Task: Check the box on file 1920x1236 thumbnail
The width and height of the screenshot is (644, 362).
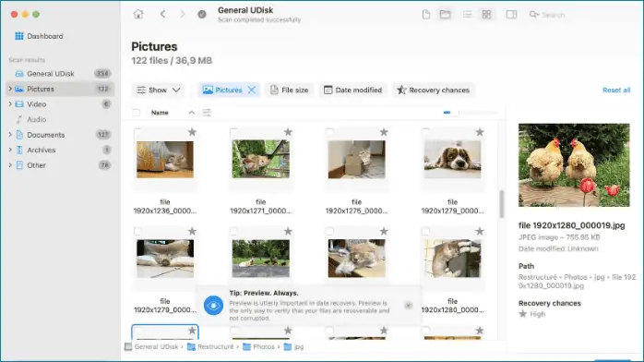Action: coord(137,132)
